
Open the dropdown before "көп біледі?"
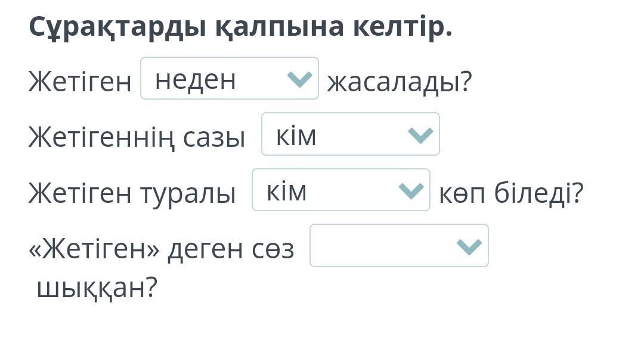pyautogui.click(x=340, y=190)
